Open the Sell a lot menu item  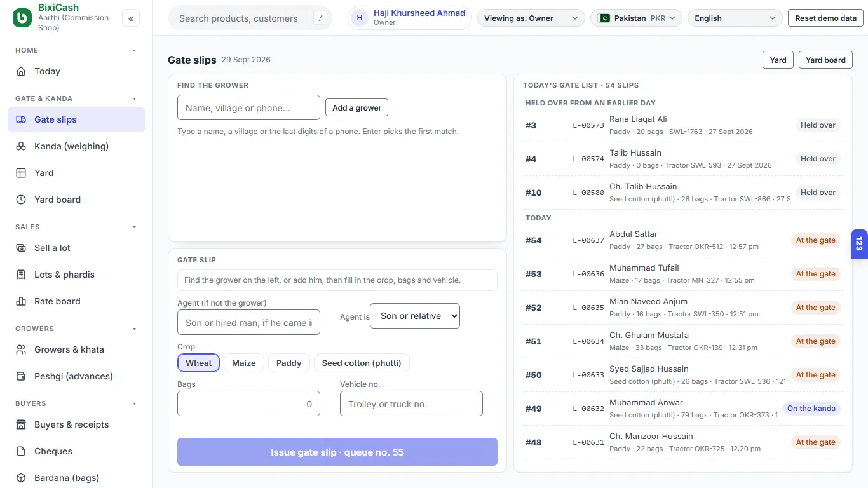(76, 248)
